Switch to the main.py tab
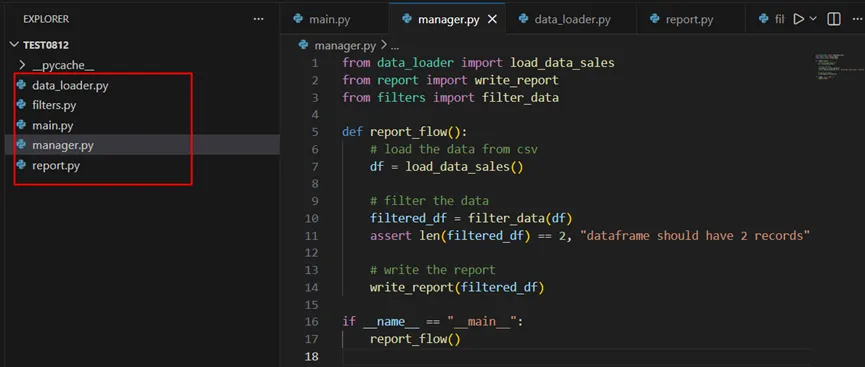The height and width of the screenshot is (367, 865). pyautogui.click(x=329, y=19)
